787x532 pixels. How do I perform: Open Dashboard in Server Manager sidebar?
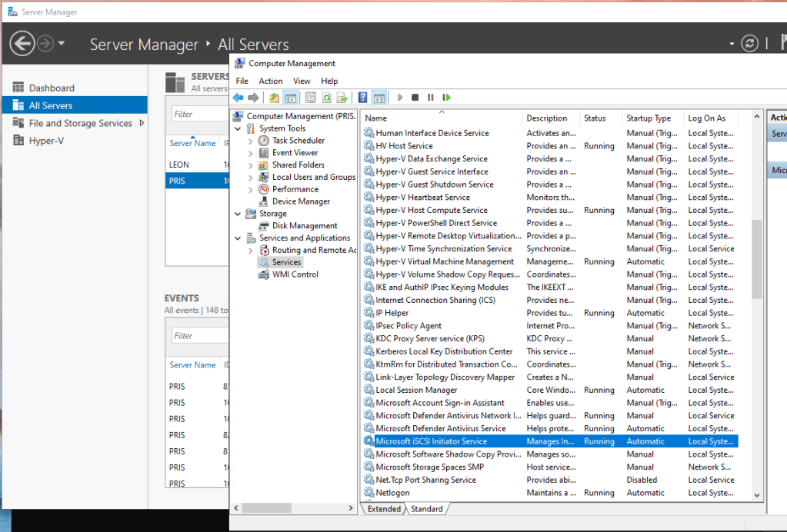pos(52,88)
